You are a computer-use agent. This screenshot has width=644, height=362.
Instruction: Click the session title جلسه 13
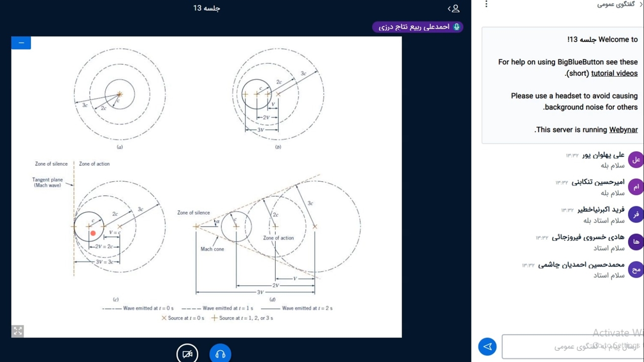[207, 8]
